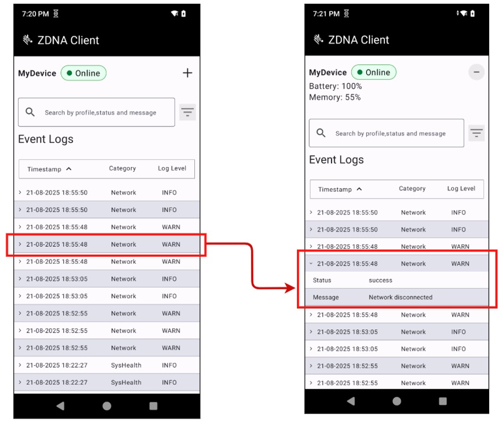Expand the red-highlighted 18:55:48 row on left phone
The width and height of the screenshot is (504, 422).
coord(20,245)
